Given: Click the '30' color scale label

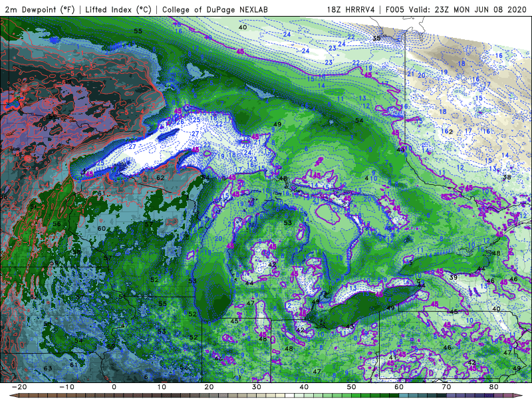Looking at the screenshot, I should pyautogui.click(x=257, y=387).
